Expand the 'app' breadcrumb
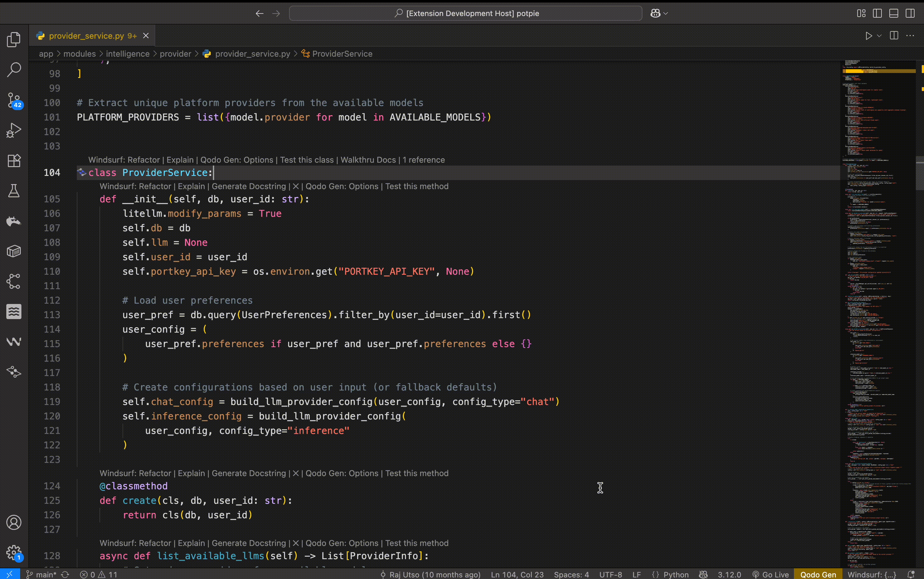Viewport: 924px width, 579px height. click(46, 53)
